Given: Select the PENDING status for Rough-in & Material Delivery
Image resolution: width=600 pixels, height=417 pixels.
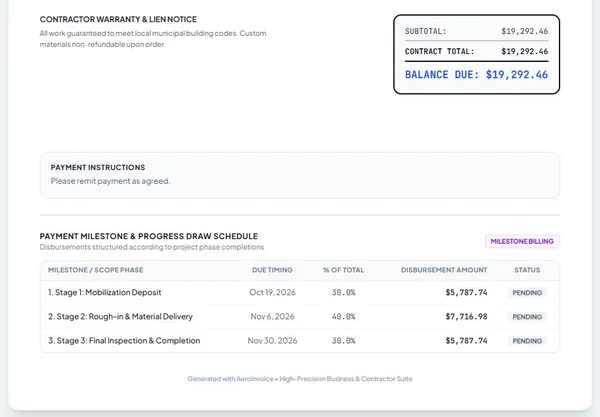Looking at the screenshot, I should [x=527, y=317].
